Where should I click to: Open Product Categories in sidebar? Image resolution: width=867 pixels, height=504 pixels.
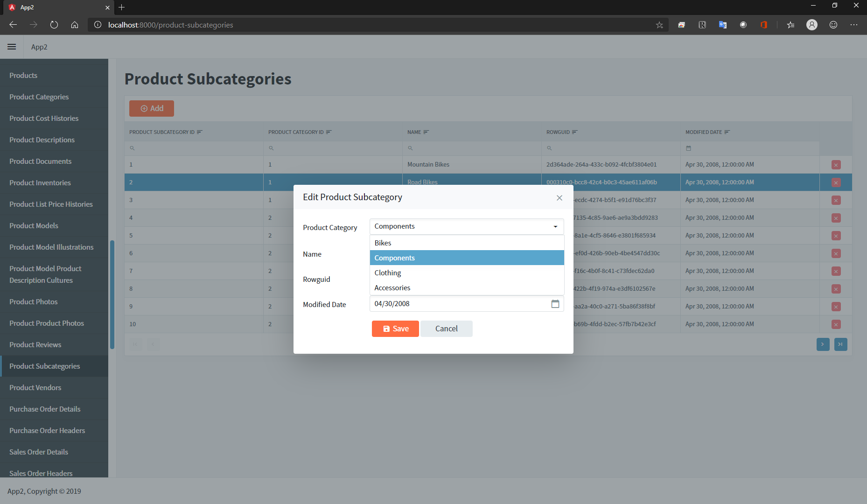(x=39, y=97)
